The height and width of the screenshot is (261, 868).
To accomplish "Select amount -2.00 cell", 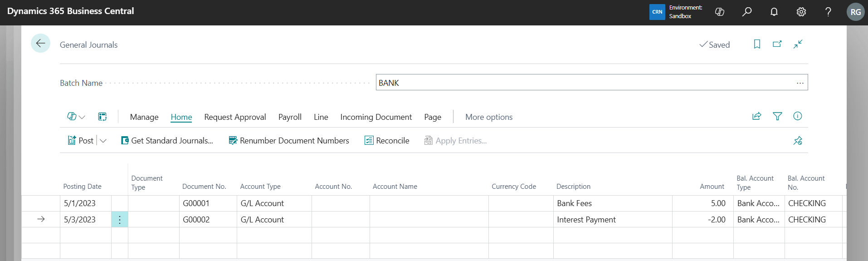I will click(x=703, y=220).
